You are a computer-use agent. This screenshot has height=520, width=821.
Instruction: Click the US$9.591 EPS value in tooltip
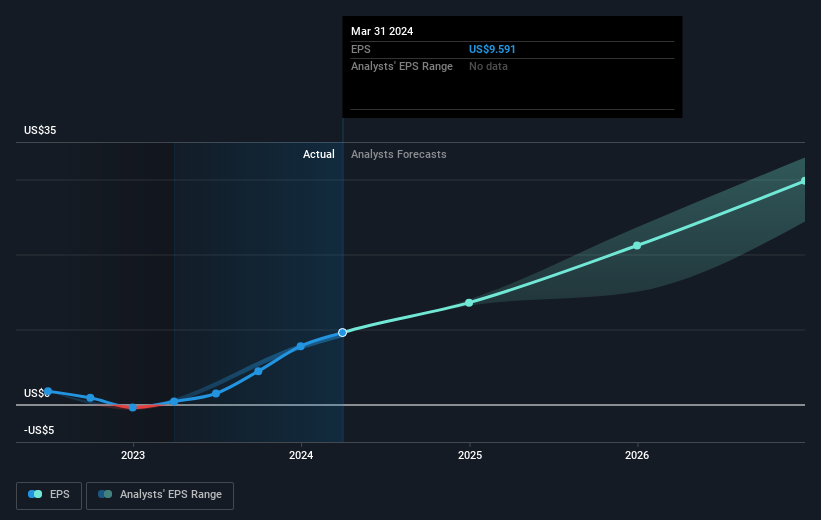492,49
